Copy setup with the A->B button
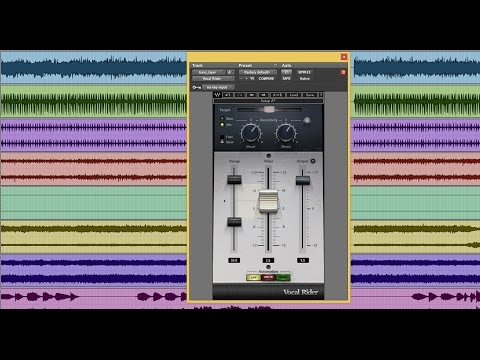The width and height of the screenshot is (480, 360). pyautogui.click(x=277, y=95)
